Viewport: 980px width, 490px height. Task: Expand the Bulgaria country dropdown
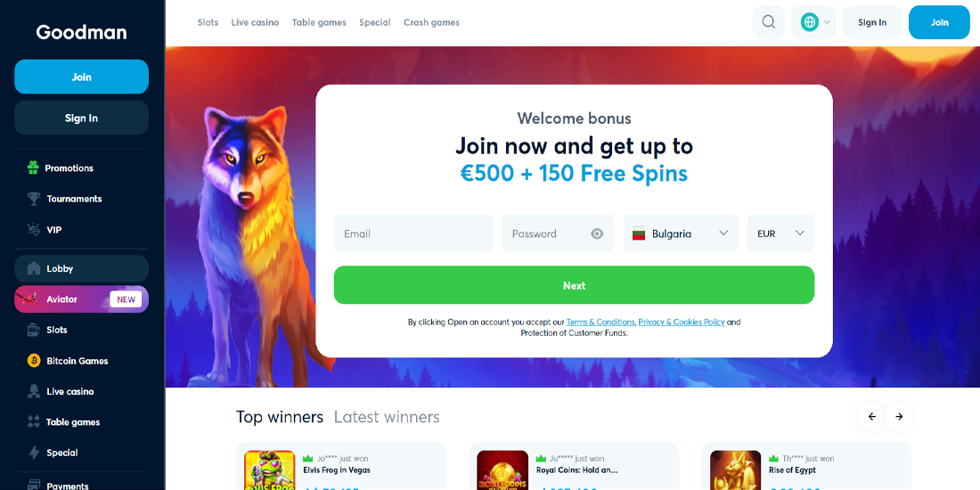pyautogui.click(x=681, y=233)
